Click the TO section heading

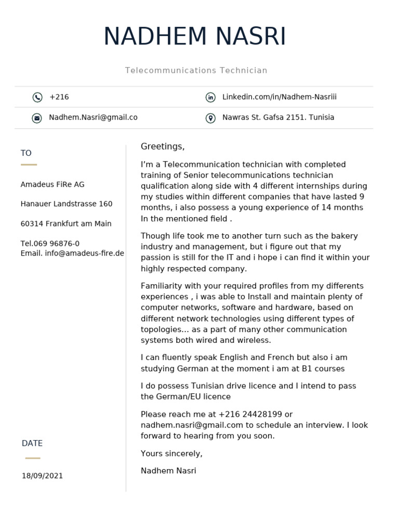pos(26,153)
